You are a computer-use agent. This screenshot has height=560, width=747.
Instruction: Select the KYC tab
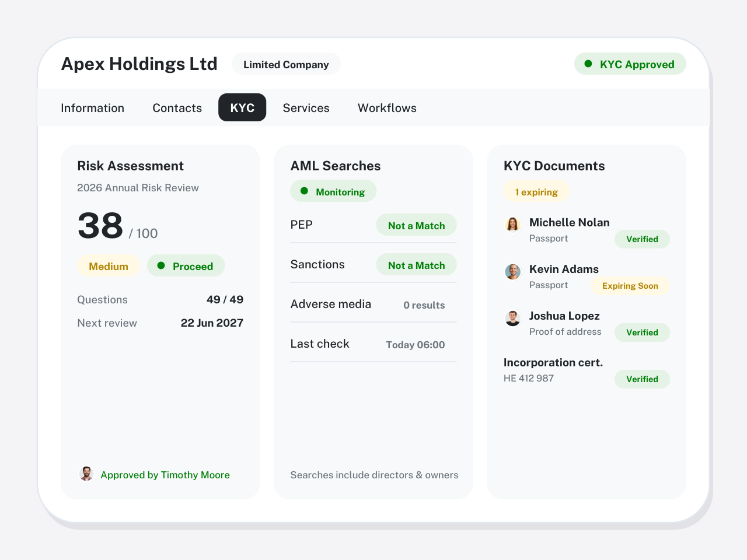(x=242, y=107)
